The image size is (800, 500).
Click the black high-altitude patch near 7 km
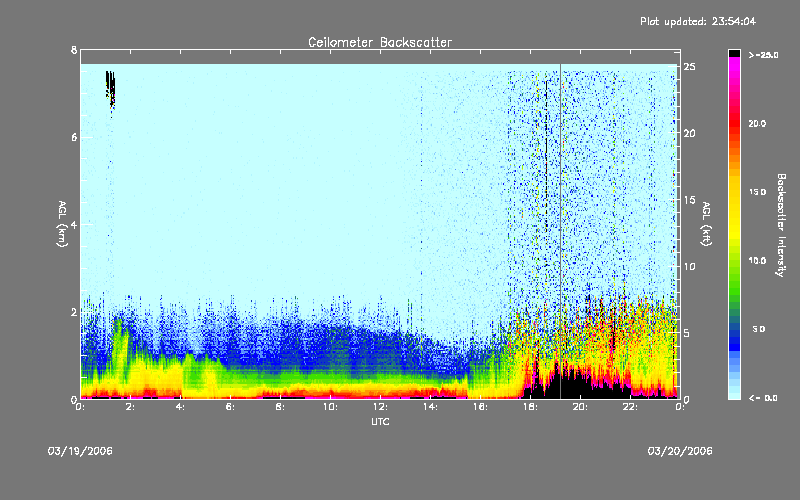tap(110, 88)
